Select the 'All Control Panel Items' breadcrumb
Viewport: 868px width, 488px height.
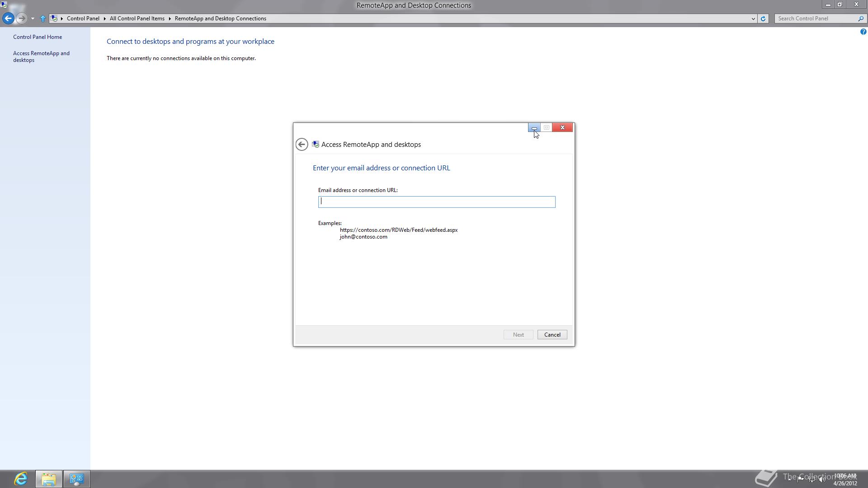click(x=137, y=19)
